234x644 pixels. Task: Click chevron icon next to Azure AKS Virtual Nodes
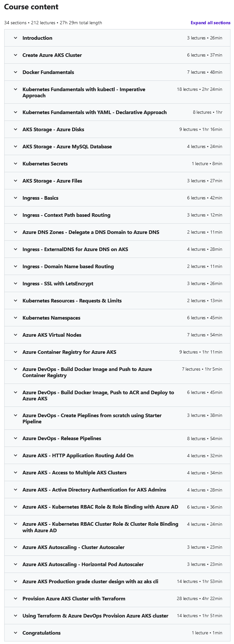tap(16, 335)
